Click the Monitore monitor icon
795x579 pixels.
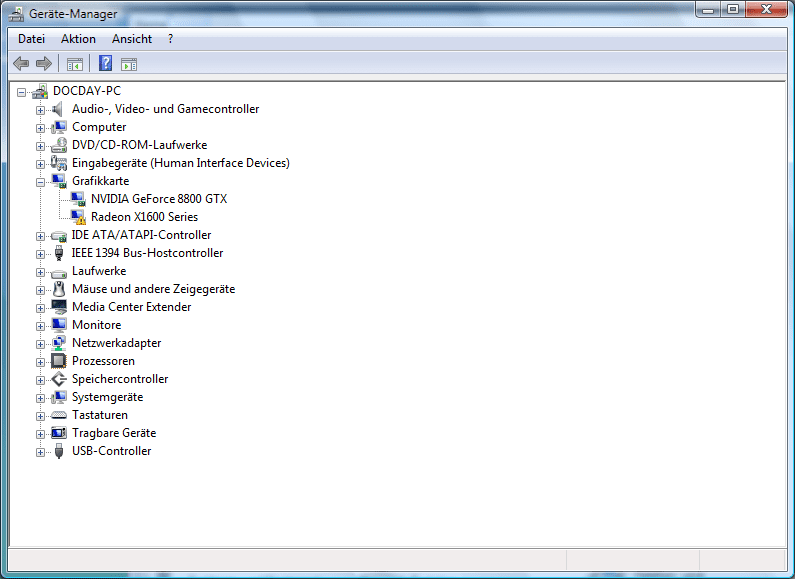pos(59,325)
